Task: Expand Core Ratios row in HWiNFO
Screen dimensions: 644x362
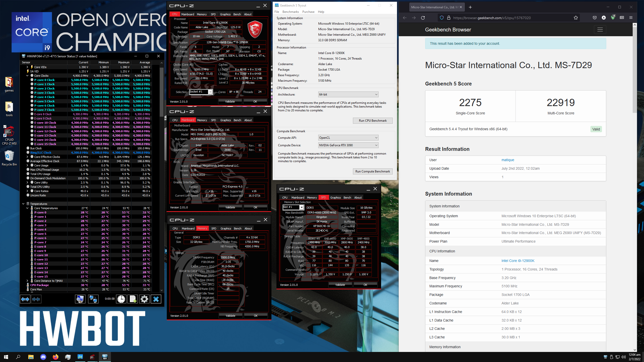Action: pyautogui.click(x=27, y=191)
